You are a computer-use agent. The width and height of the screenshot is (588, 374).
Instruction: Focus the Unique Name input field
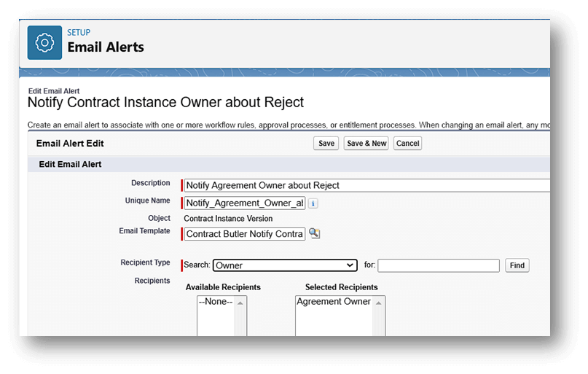[x=245, y=203]
